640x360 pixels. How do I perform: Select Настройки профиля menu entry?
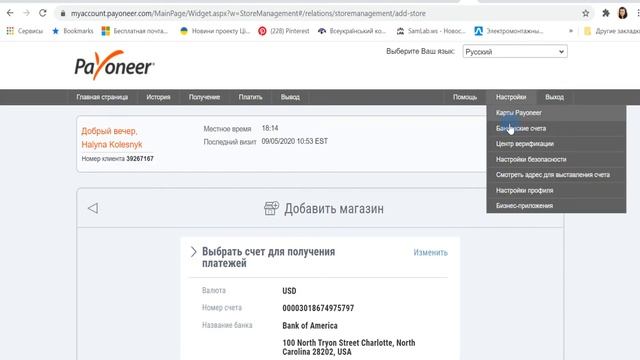[x=556, y=191]
